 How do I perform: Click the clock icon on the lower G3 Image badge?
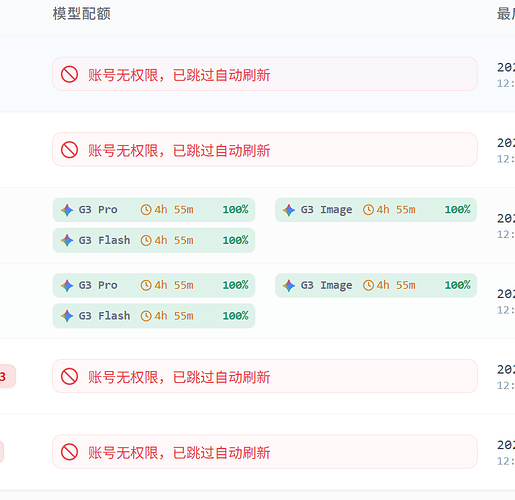click(x=368, y=285)
